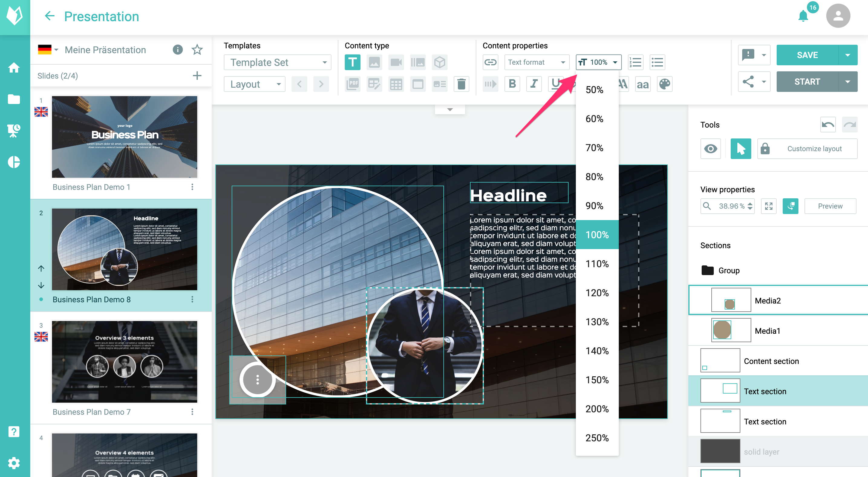868x477 pixels.
Task: Select the PDF content type icon
Action: pos(352,84)
